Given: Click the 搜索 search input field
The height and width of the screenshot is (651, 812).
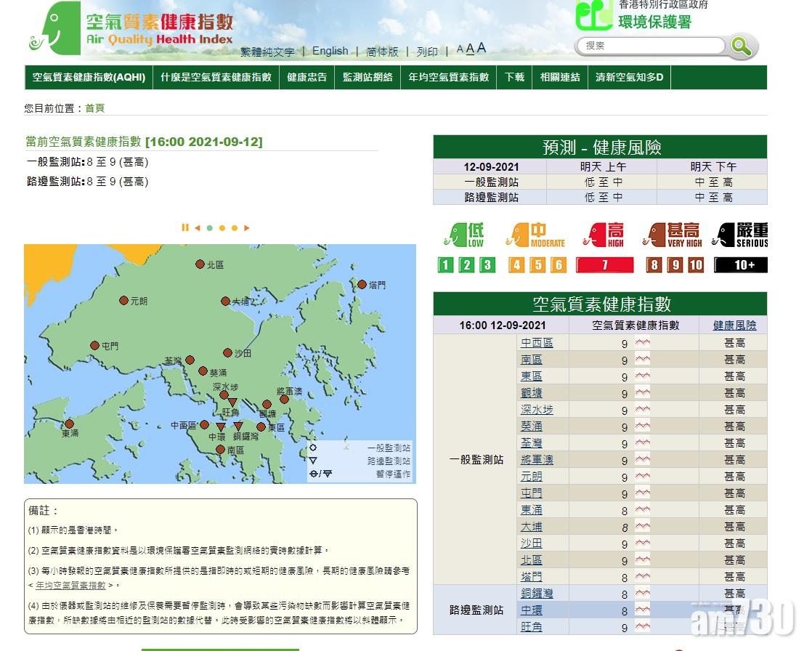Looking at the screenshot, I should tap(650, 46).
